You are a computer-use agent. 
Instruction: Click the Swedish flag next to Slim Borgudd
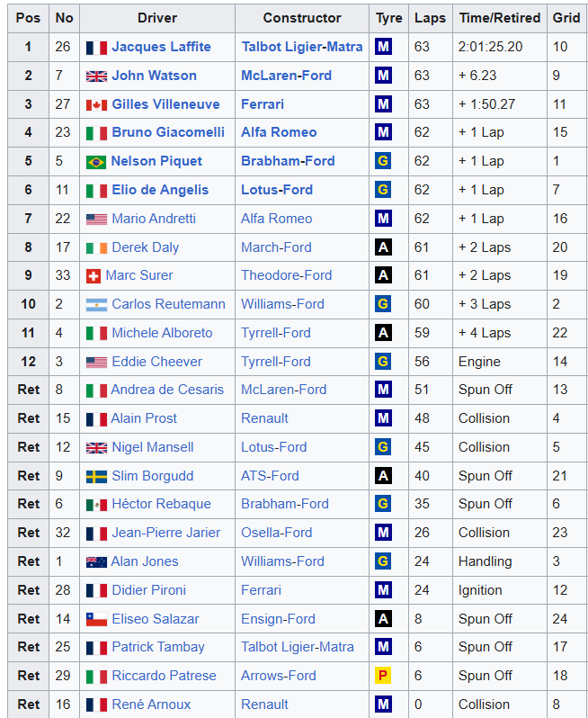click(x=96, y=477)
